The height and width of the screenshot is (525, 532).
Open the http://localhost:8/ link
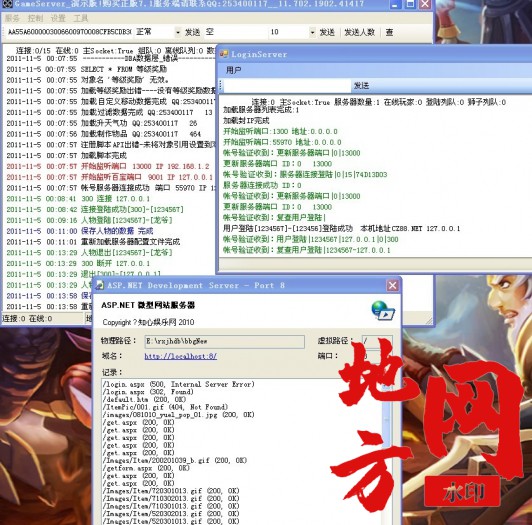click(x=180, y=356)
